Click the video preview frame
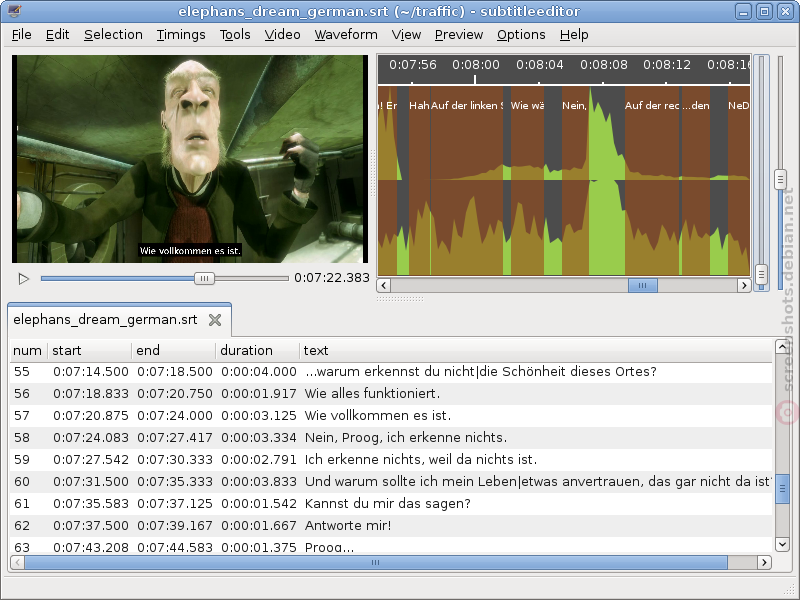 point(190,159)
